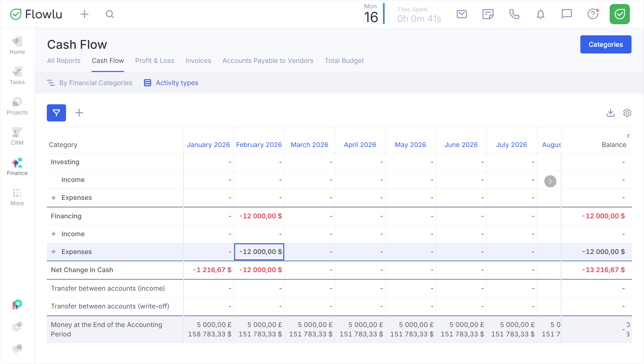Open report settings gear icon

pyautogui.click(x=627, y=113)
